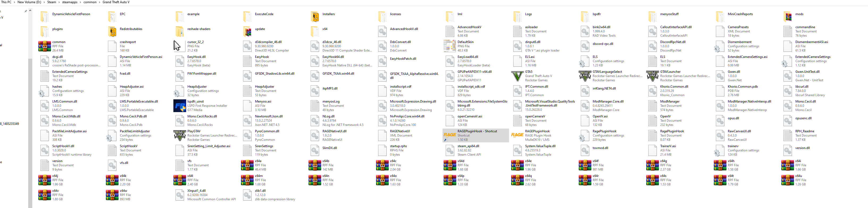Screen dimensions: 868x208
Task: Click the libcurl.dll file name
Action: [x=802, y=87]
